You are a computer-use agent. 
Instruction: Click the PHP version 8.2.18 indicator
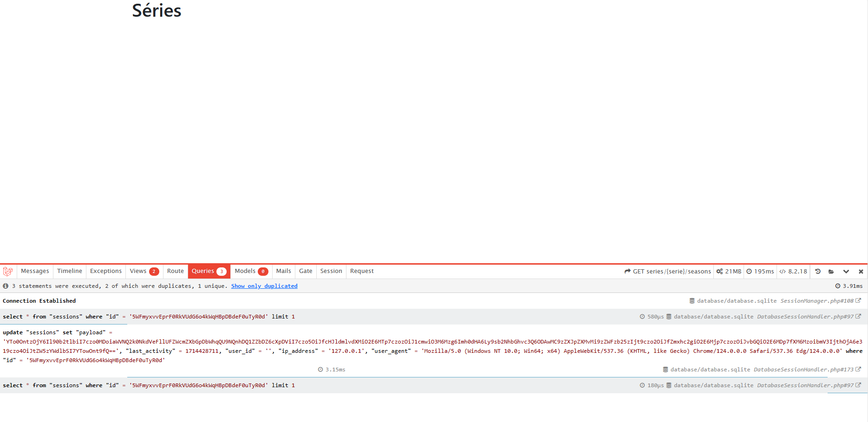793,272
